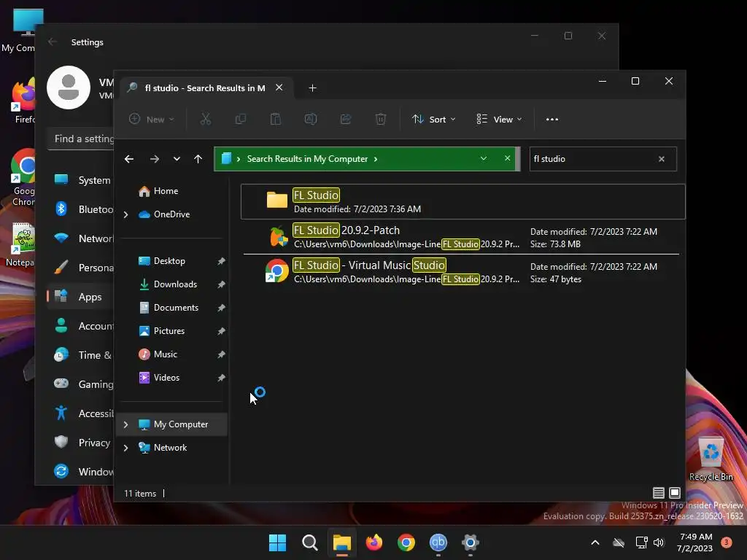Click the Chrome shortcut icon in results
The height and width of the screenshot is (560, 747).
point(276,271)
